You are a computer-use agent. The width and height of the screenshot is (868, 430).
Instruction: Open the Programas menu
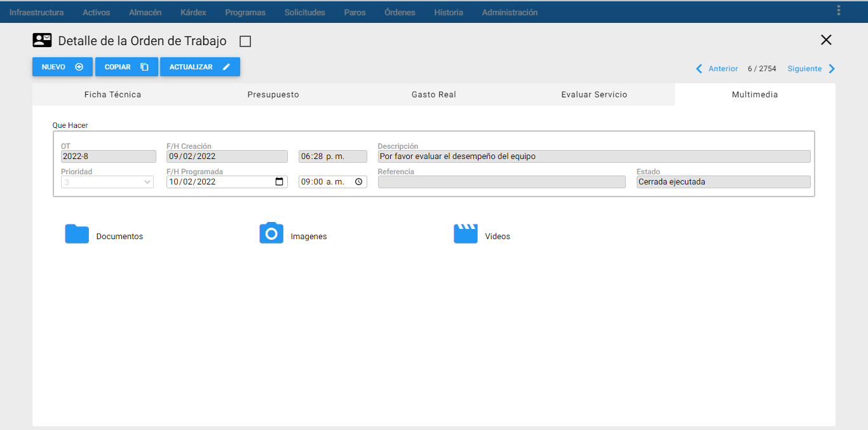[245, 12]
